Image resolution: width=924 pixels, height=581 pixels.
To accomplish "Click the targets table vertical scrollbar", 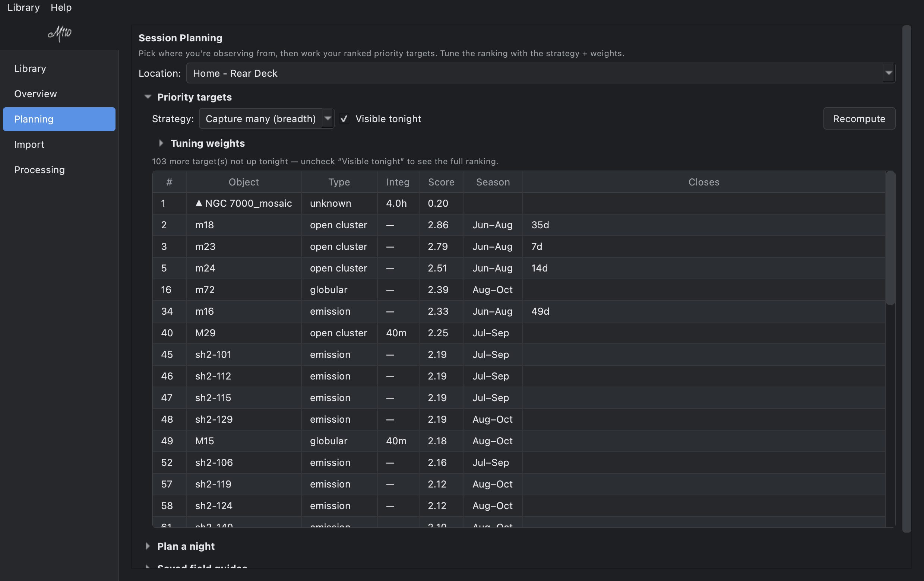I will click(x=890, y=238).
